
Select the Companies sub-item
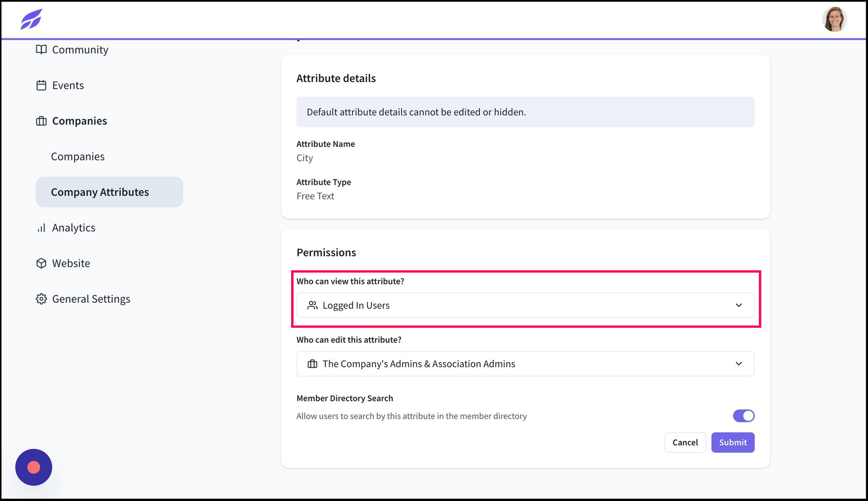78,156
